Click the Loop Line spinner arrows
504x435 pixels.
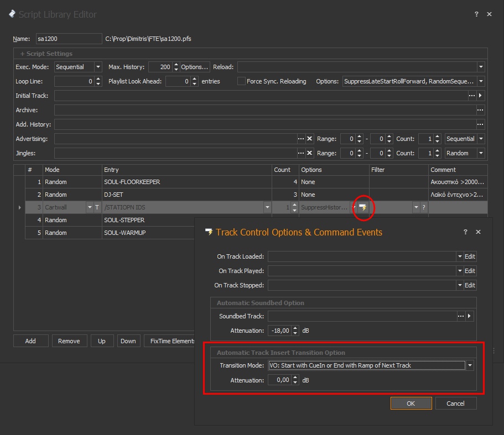(x=98, y=81)
